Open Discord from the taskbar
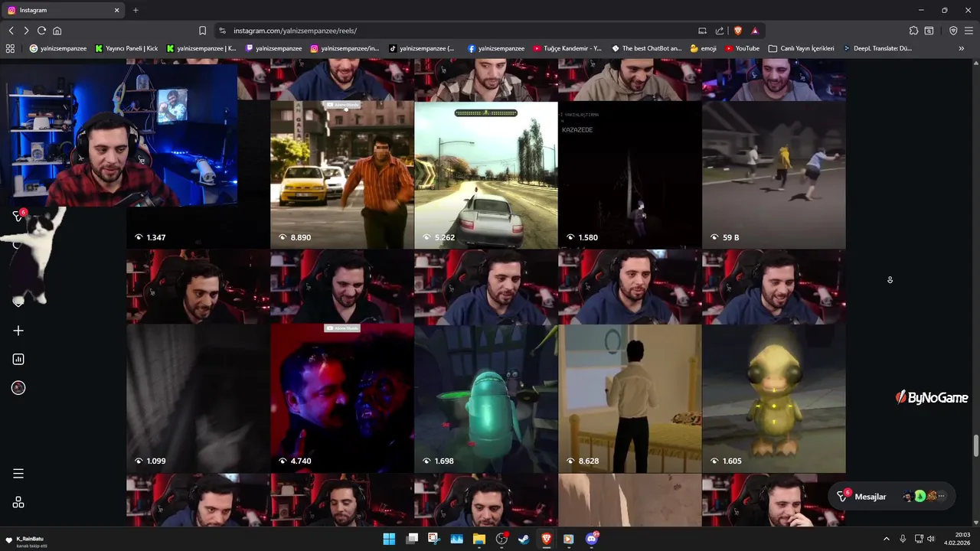Screen dimensions: 980x551 [x=591, y=539]
